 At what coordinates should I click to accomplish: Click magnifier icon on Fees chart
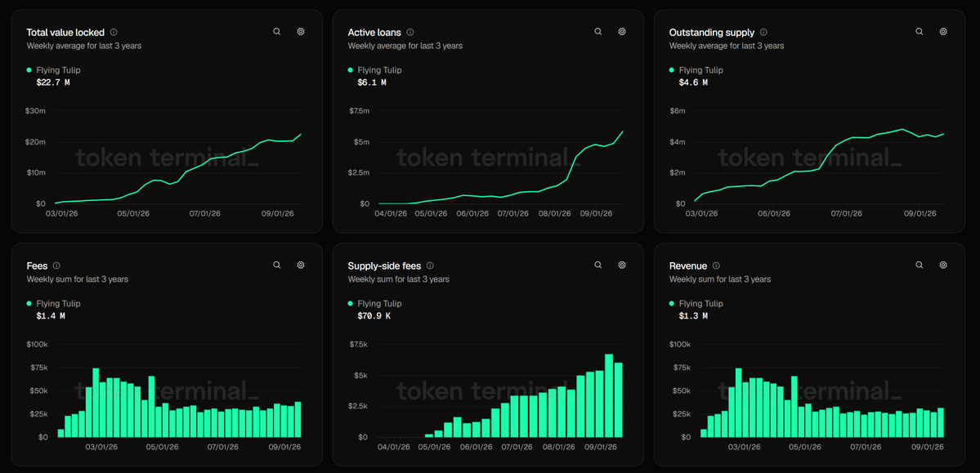click(277, 265)
